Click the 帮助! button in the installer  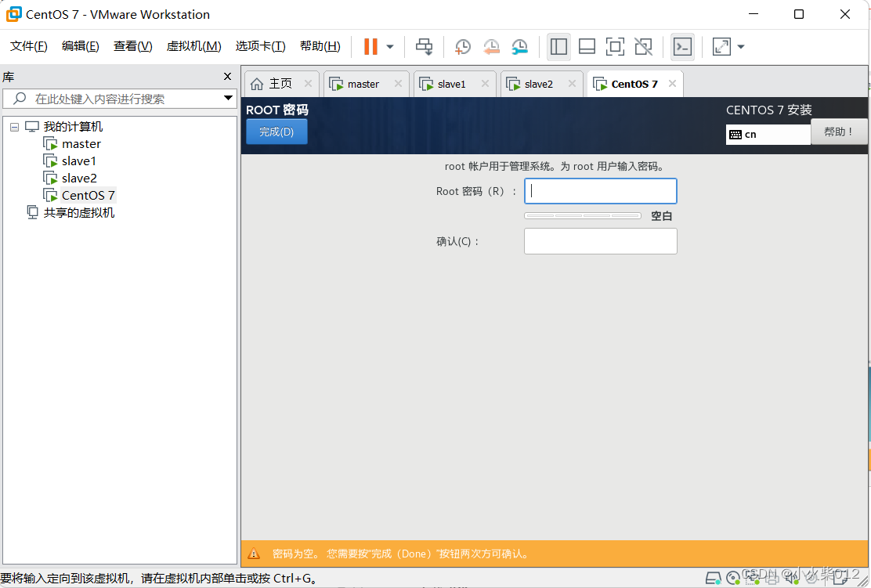[839, 132]
